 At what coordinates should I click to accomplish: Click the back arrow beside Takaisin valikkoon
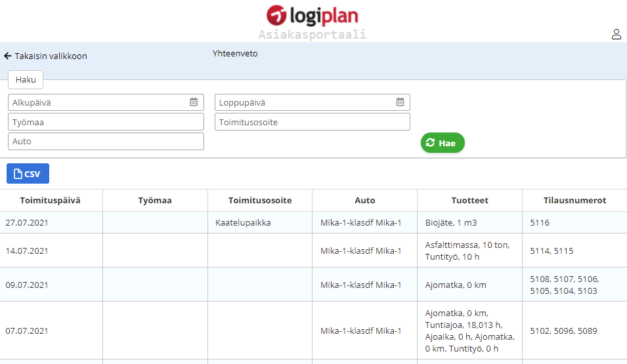click(x=8, y=56)
